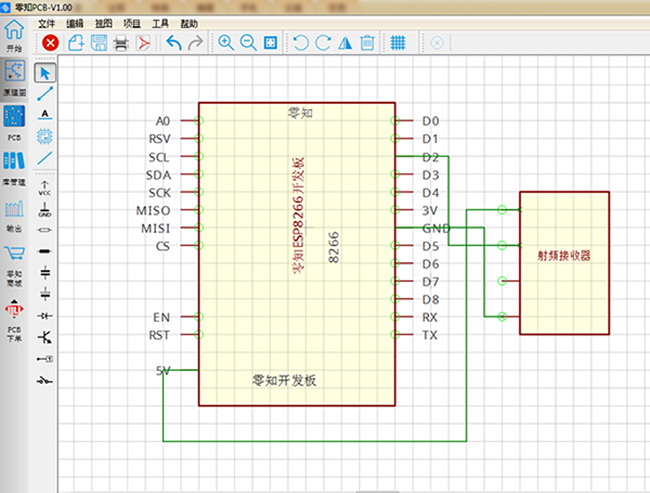
Task: Print the current schematic
Action: [x=121, y=43]
